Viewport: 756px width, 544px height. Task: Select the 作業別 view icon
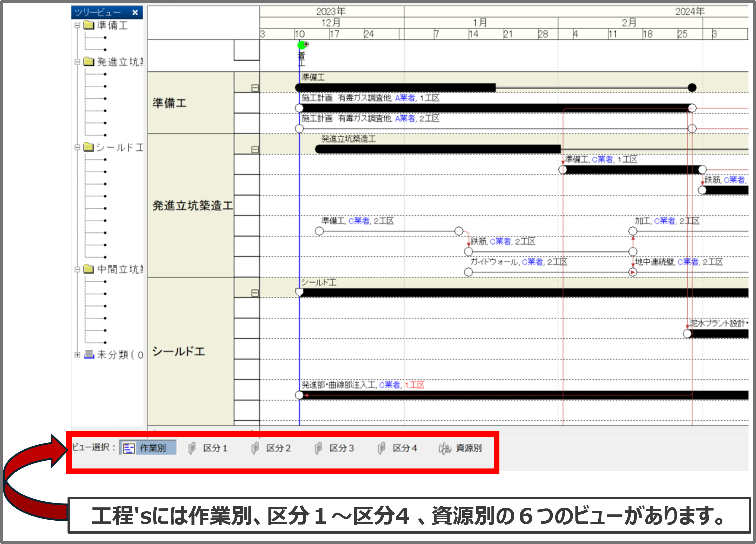[129, 448]
